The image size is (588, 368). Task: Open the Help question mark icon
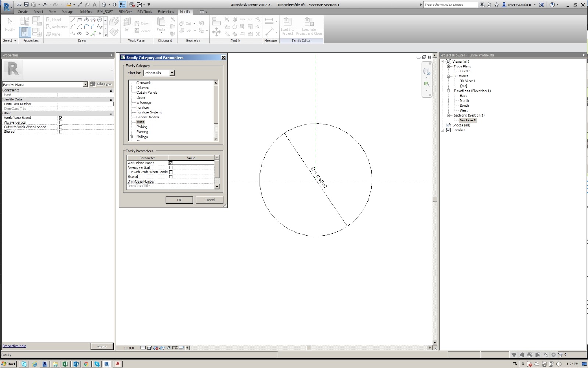coord(552,5)
